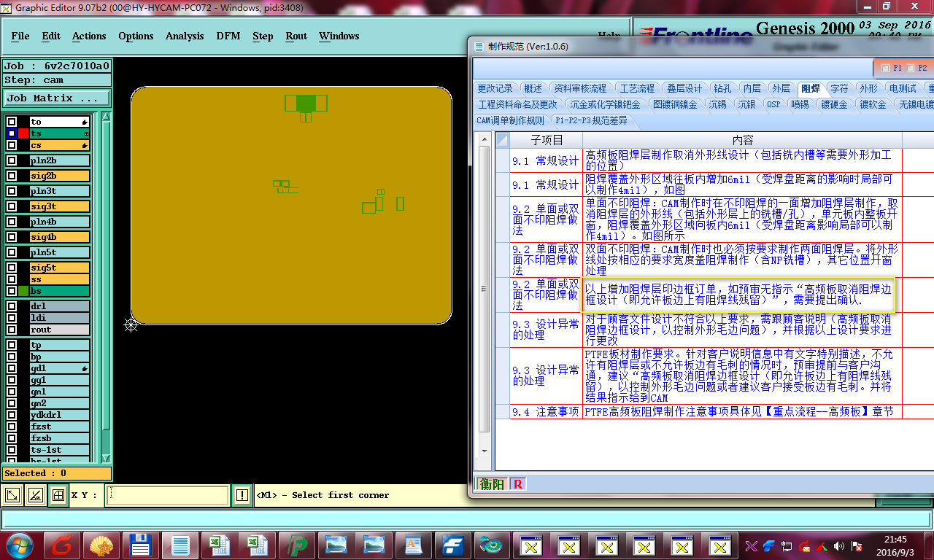The image size is (934, 560).
Task: Open the P1-P2-P3 规范差异 tab
Action: click(591, 120)
